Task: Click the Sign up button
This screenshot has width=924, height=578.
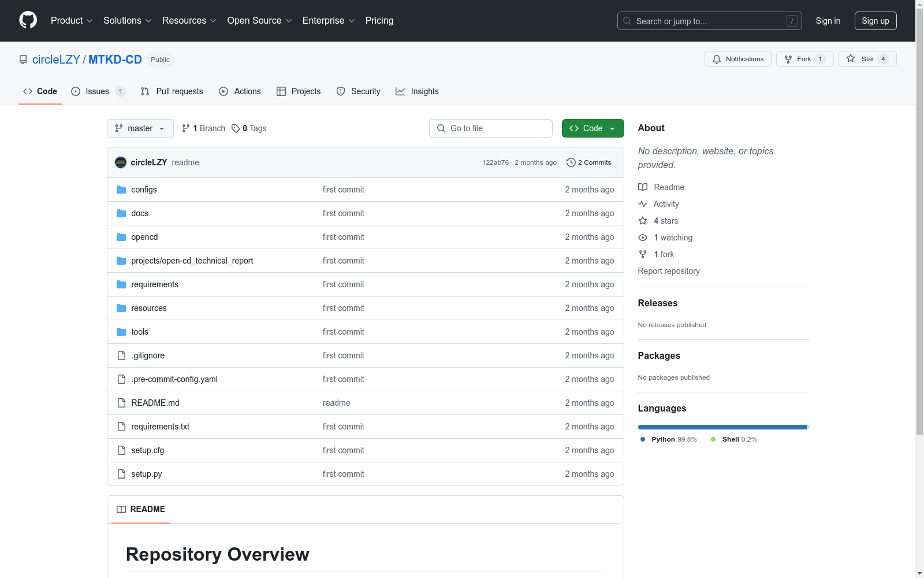Action: (x=875, y=21)
